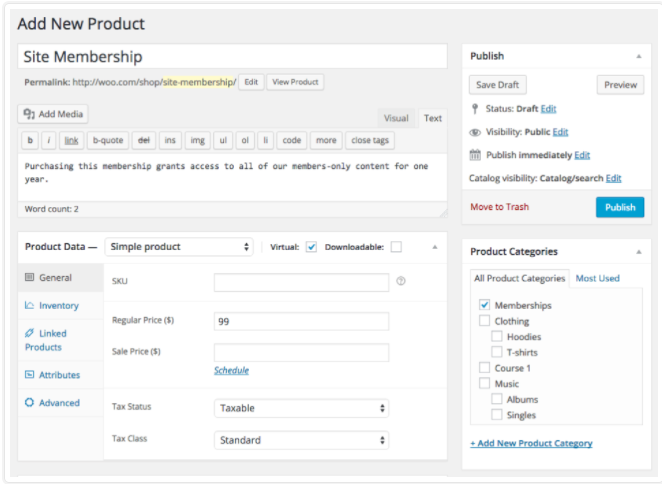Uncheck the Virtual checkbox
The image size is (662, 484).
(x=312, y=247)
